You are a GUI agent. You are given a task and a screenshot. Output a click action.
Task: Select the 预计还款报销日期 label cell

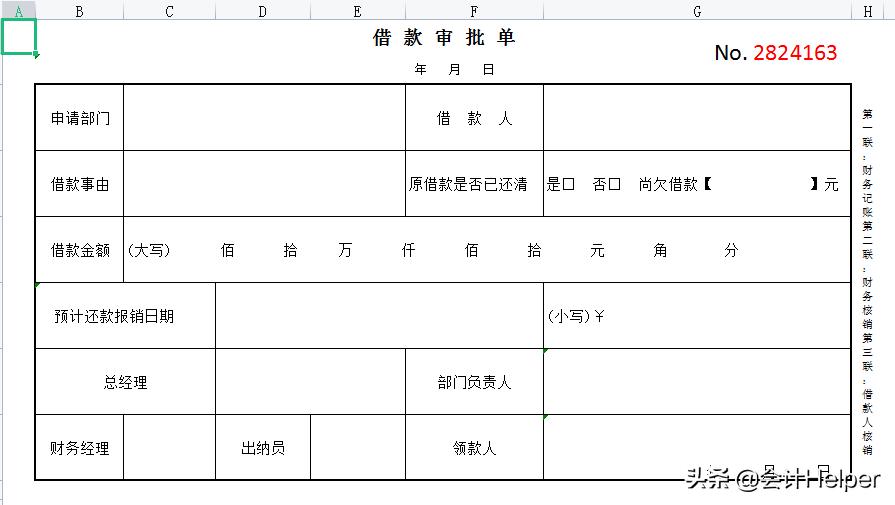pyautogui.click(x=125, y=316)
